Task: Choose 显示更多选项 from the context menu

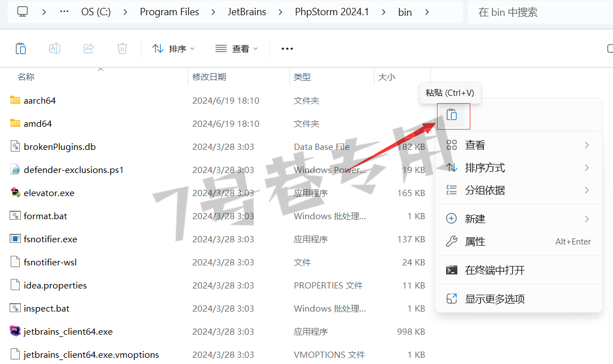Action: click(518, 299)
